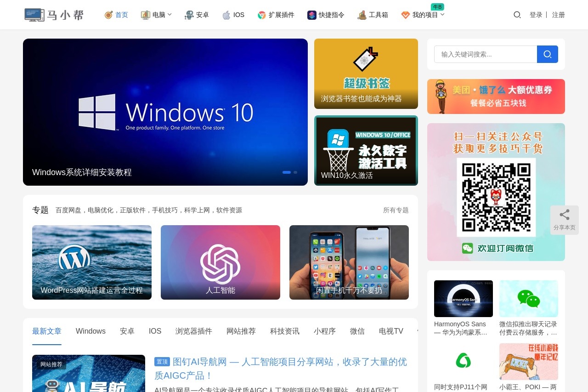Switch to the 网站推荐 tab

(x=241, y=331)
